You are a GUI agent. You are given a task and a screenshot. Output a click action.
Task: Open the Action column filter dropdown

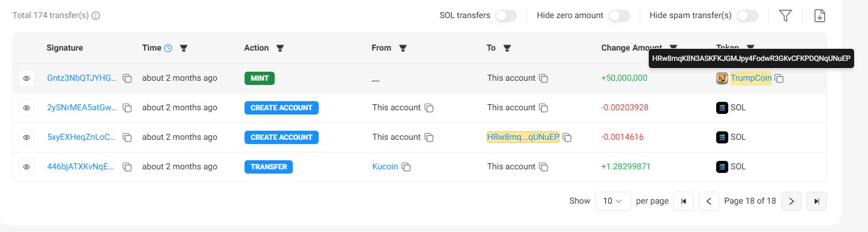point(280,48)
